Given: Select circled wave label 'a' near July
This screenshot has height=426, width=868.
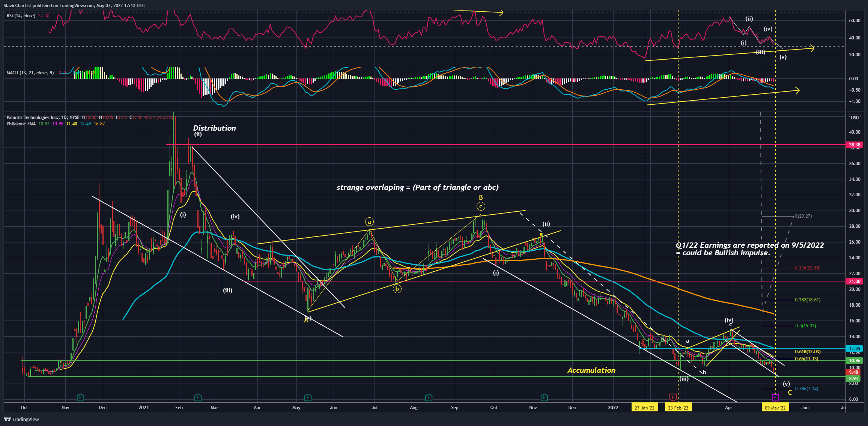Looking at the screenshot, I should [x=369, y=222].
